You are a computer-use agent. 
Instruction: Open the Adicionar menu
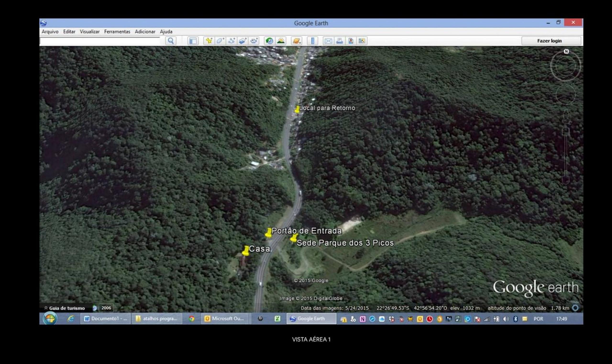(x=145, y=32)
